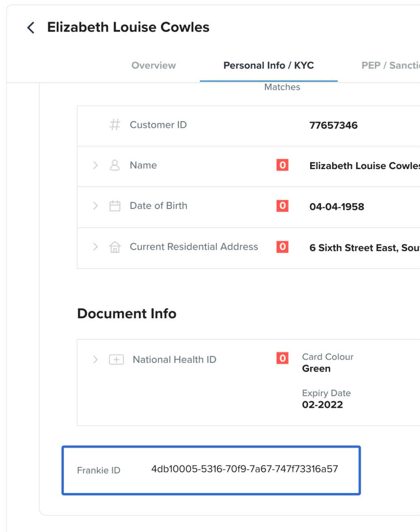This screenshot has width=420, height=532.
Task: Click the Elizabeth Louise Cowles page title
Action: click(x=128, y=27)
